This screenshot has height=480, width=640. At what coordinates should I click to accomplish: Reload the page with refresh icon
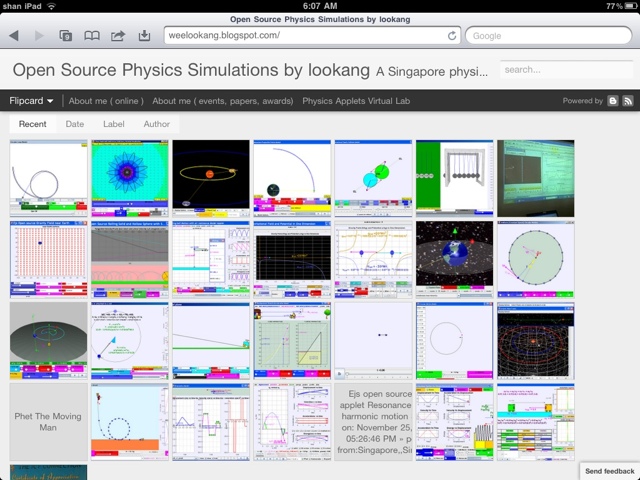(452, 36)
